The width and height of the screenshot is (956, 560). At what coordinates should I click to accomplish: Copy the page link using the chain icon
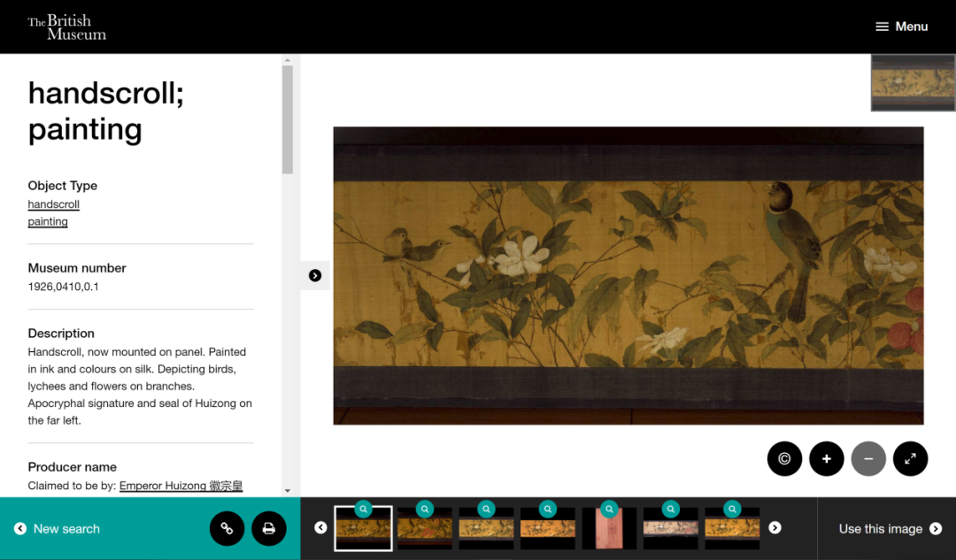[x=227, y=529]
